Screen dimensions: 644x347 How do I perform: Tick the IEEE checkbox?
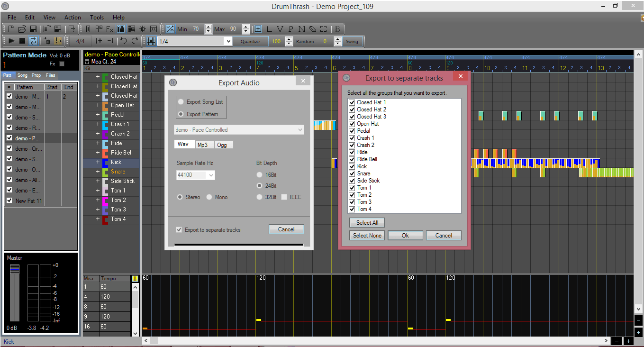click(284, 197)
